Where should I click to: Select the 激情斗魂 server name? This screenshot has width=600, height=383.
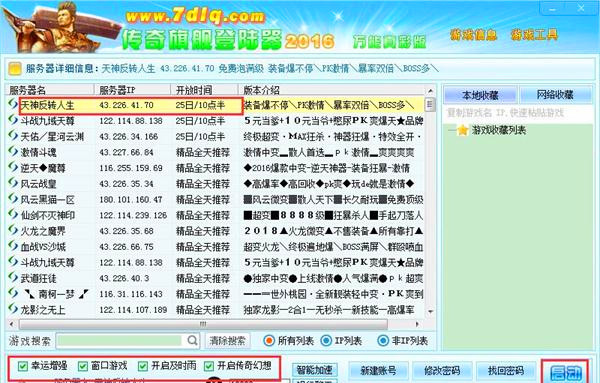pyautogui.click(x=38, y=152)
